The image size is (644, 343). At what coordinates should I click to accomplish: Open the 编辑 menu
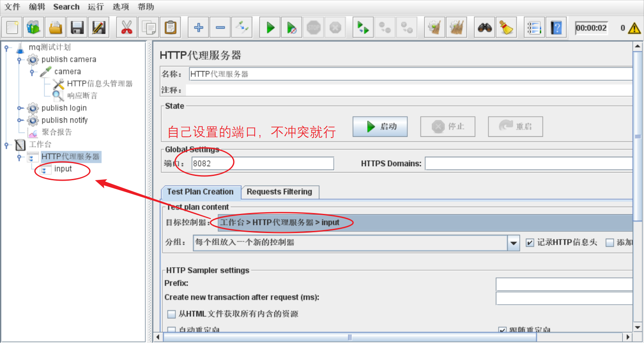(x=37, y=7)
